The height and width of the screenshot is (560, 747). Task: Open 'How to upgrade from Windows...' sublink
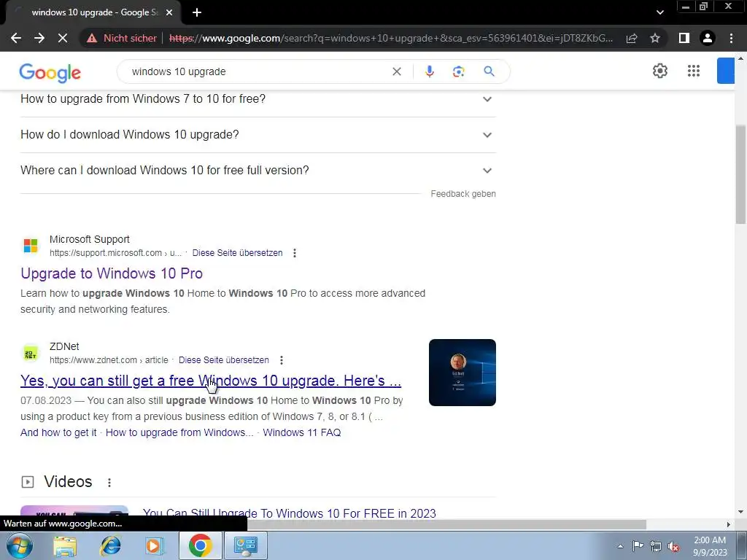point(179,432)
